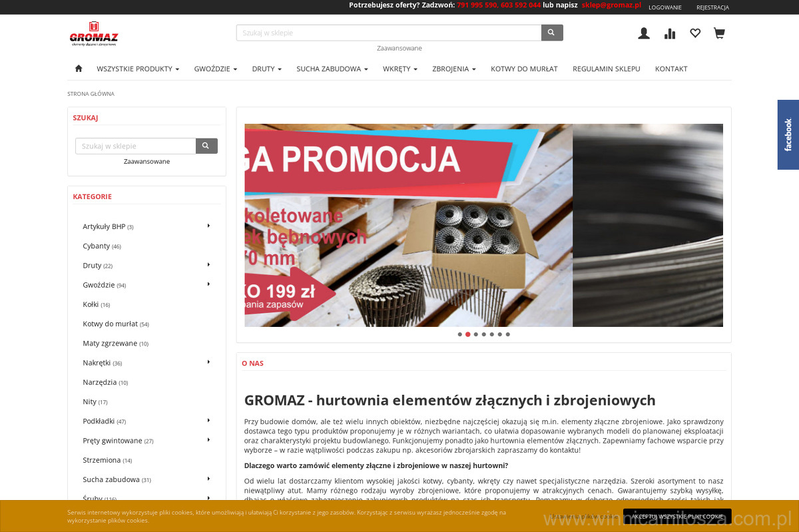Open the user account icon
Image resolution: width=799 pixels, height=532 pixels.
pos(643,33)
